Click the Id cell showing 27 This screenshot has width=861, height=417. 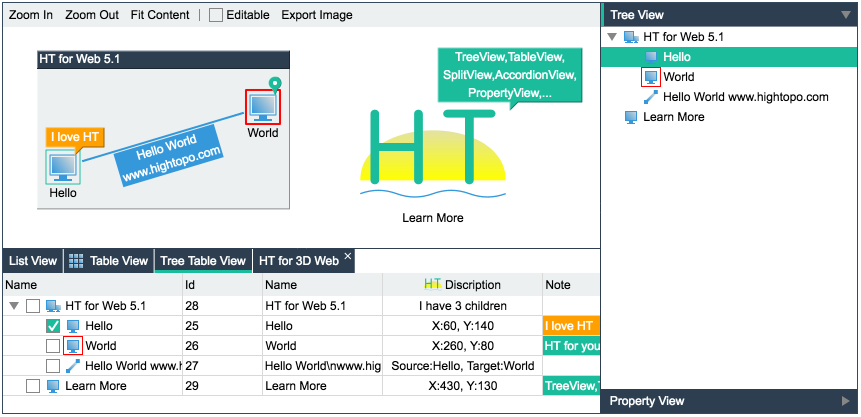pyautogui.click(x=222, y=366)
